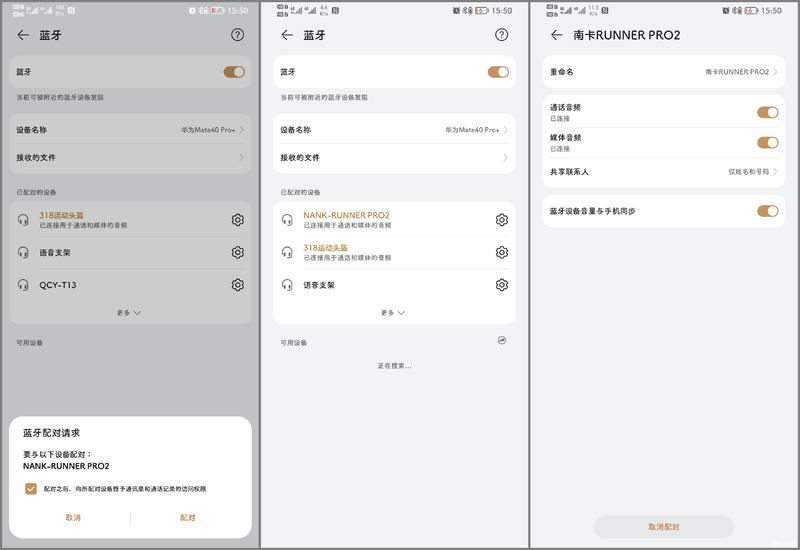Tap back arrow on the dimmed pairing-request Bluetooth screen
Screen dimensions: 800x550
pos(23,35)
